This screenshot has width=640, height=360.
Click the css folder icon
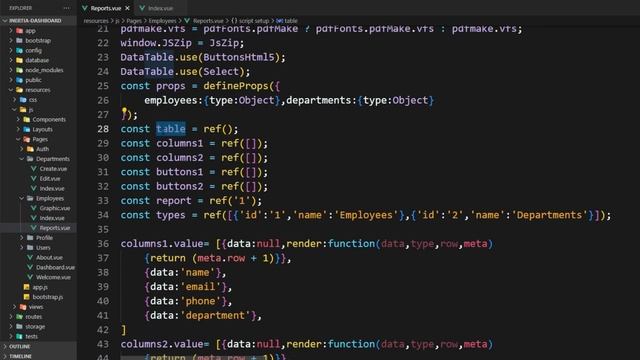click(x=23, y=100)
